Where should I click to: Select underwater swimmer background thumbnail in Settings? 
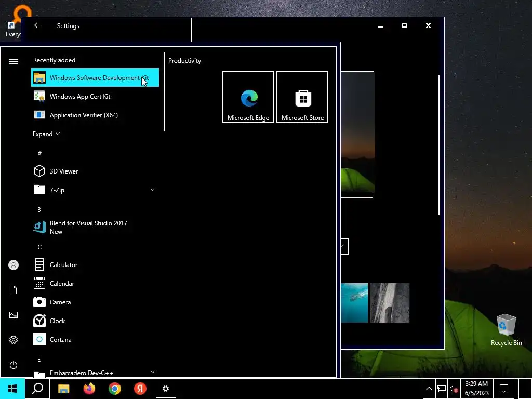pyautogui.click(x=354, y=303)
